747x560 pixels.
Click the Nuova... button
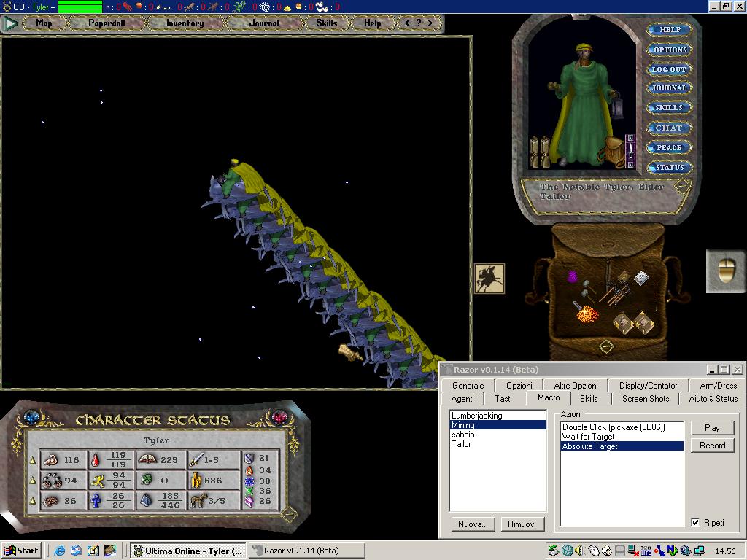coord(473,524)
